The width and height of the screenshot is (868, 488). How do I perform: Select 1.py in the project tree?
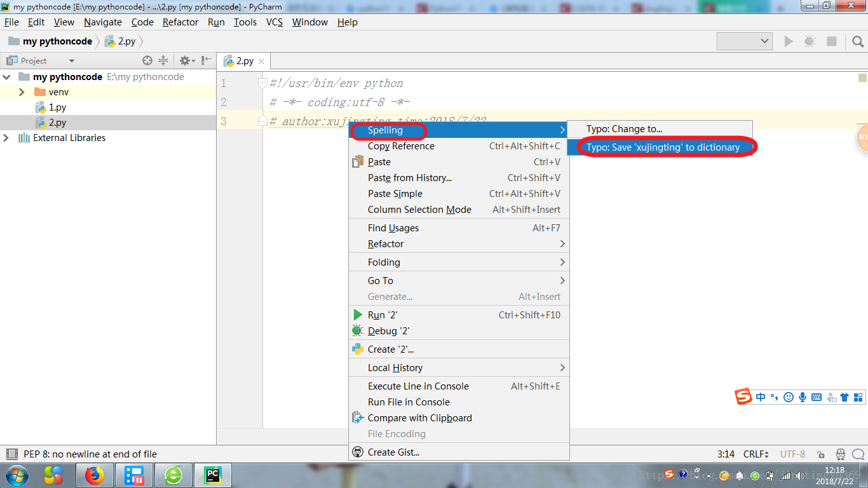point(57,107)
